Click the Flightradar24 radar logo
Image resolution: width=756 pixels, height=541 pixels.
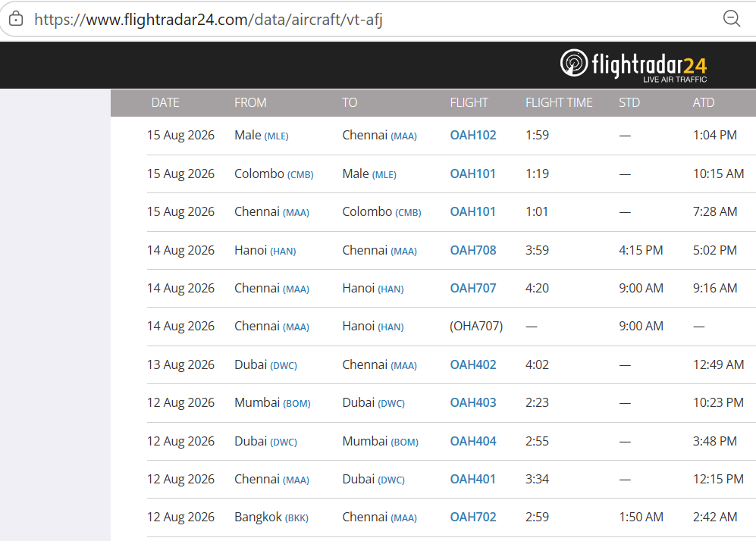tap(574, 63)
